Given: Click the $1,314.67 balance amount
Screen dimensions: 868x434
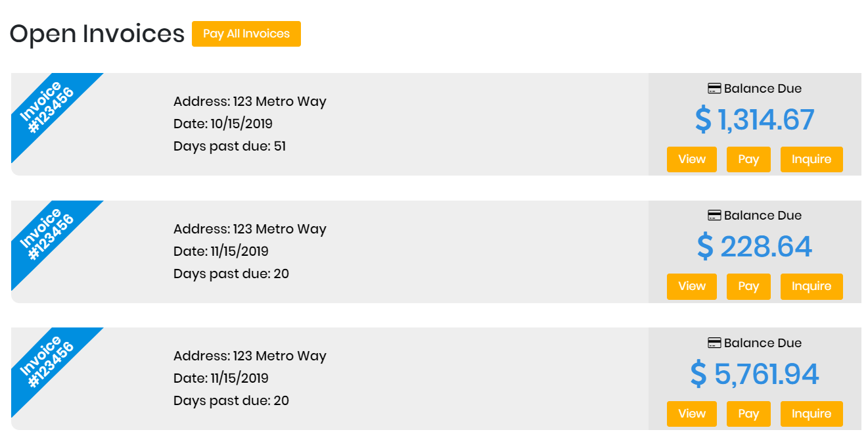Looking at the screenshot, I should tap(754, 120).
